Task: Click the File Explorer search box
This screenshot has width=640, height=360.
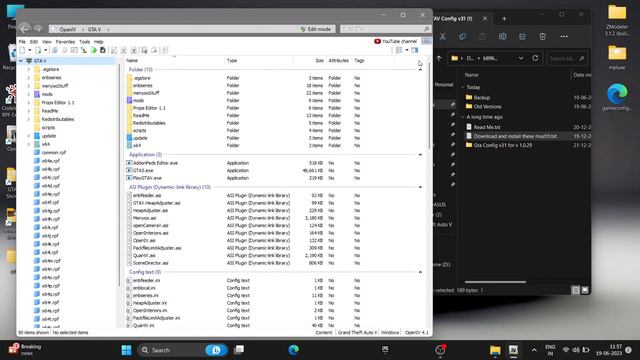Action: coord(567,58)
